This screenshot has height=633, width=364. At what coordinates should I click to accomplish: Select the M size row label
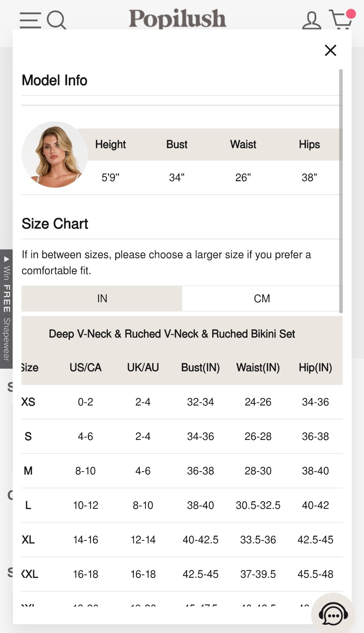pyautogui.click(x=28, y=471)
